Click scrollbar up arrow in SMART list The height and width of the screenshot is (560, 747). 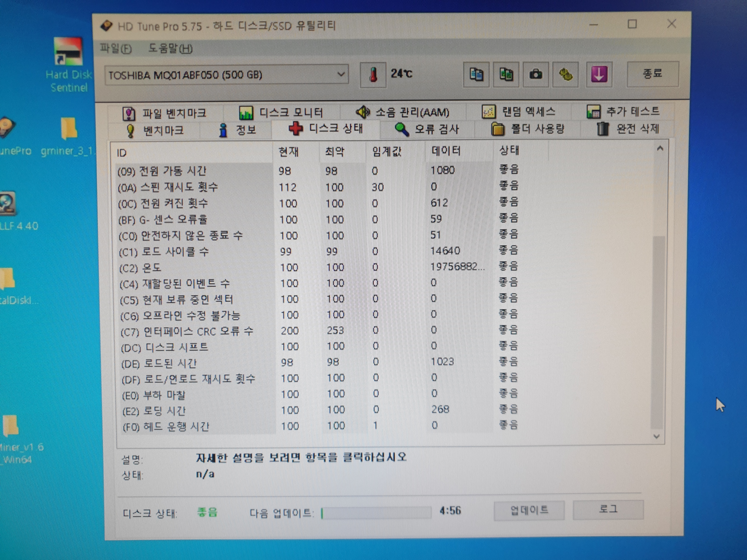[x=660, y=149]
